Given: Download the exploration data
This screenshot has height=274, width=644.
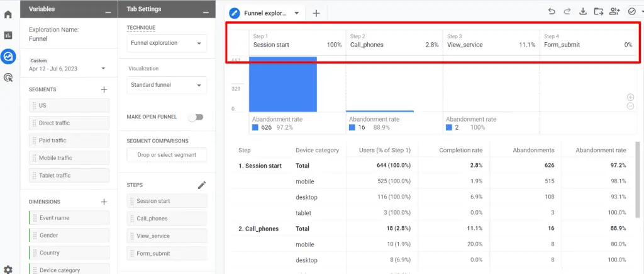Looking at the screenshot, I should 582,11.
